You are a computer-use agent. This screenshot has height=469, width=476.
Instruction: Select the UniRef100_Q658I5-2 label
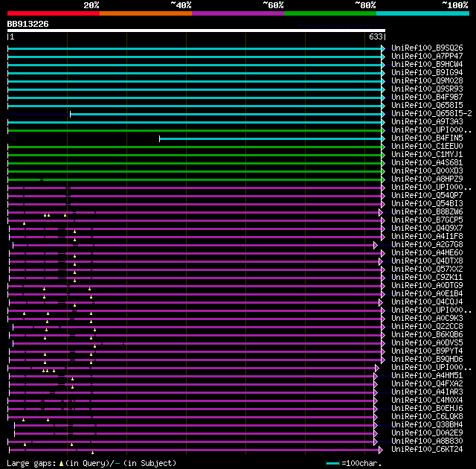click(431, 114)
